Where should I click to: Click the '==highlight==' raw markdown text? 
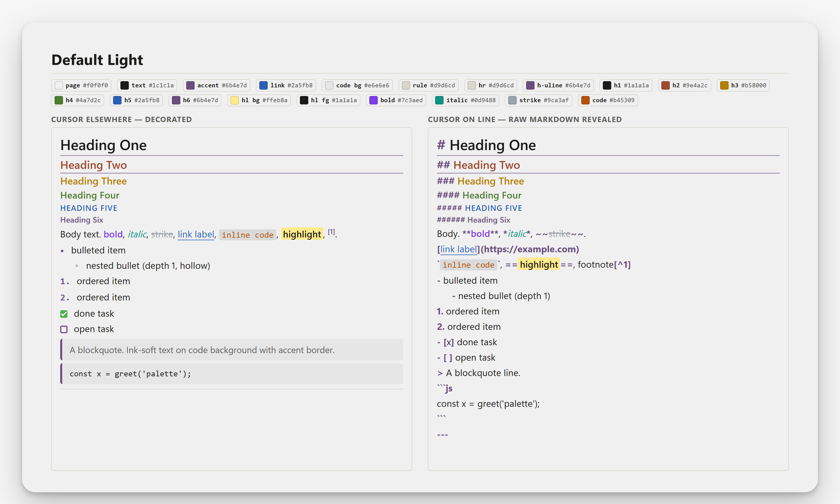click(x=539, y=265)
